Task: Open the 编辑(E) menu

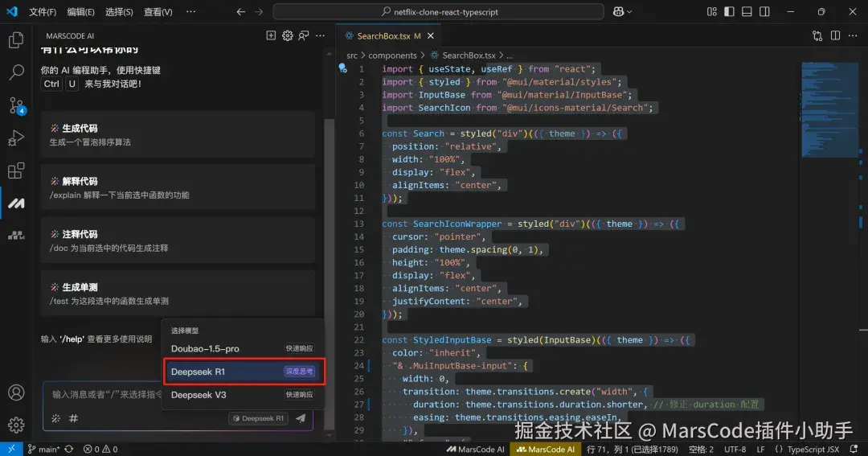Action: [81, 11]
